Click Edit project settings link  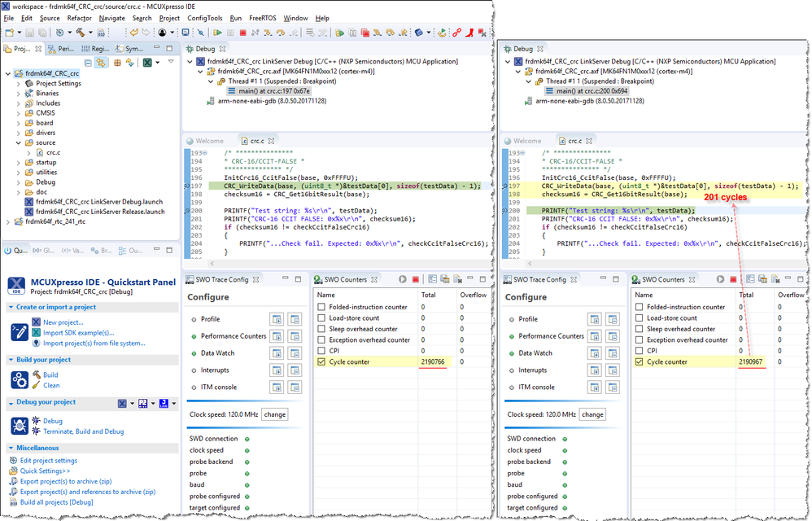click(x=49, y=461)
